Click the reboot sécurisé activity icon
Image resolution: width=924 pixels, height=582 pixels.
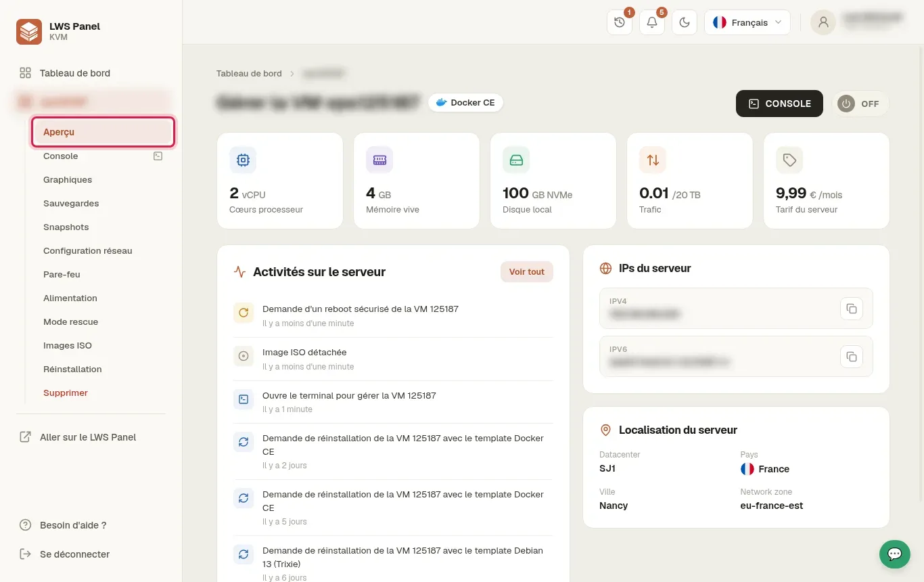click(x=244, y=313)
